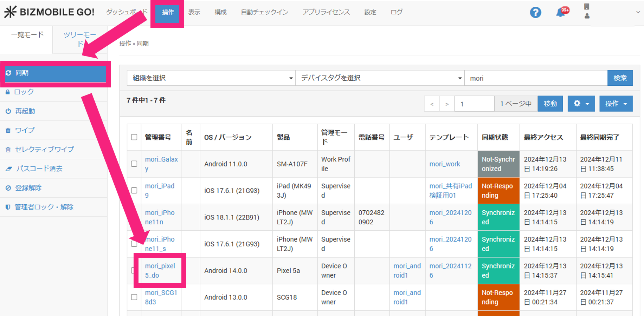
Task: Click the passcode eraser icon
Action: coord(9,169)
